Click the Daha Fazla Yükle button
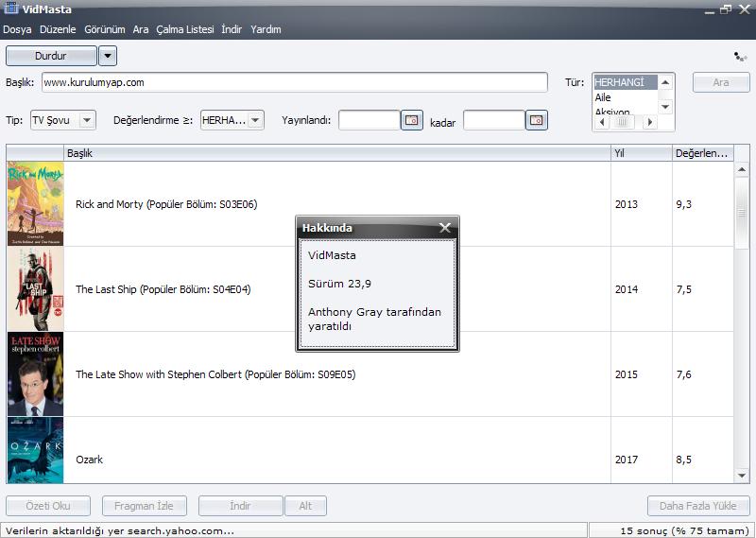This screenshot has height=538, width=756. (698, 506)
